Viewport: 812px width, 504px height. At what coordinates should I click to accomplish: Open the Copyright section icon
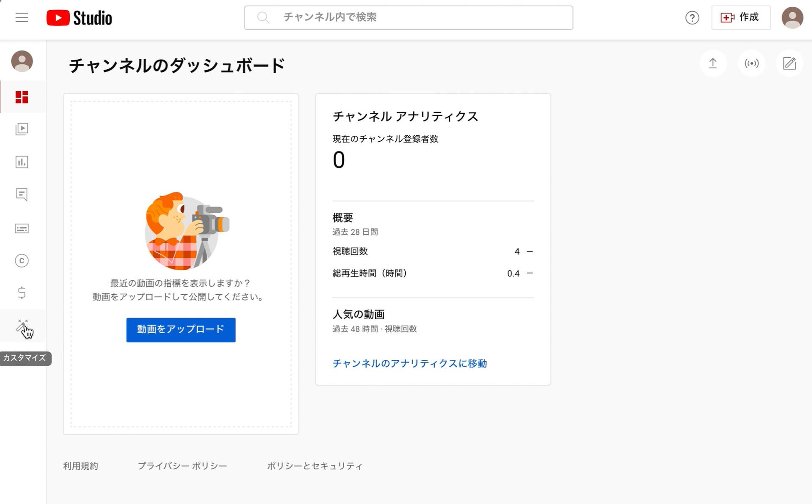tap(22, 261)
